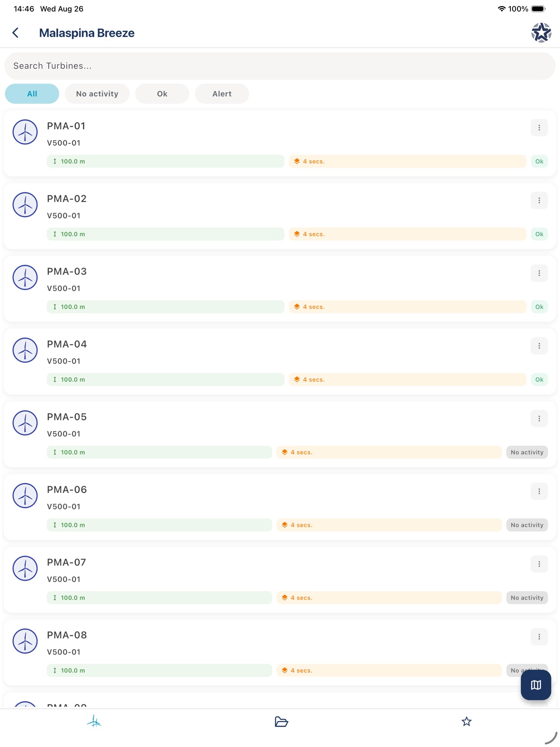Filter turbines by No activity chip
The height and width of the screenshot is (747, 560).
coord(97,94)
